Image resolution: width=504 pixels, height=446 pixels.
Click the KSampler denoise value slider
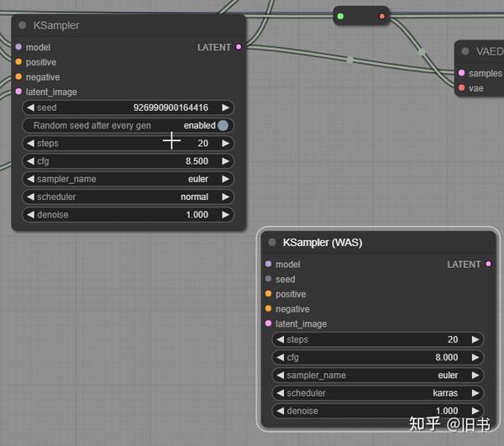click(128, 215)
